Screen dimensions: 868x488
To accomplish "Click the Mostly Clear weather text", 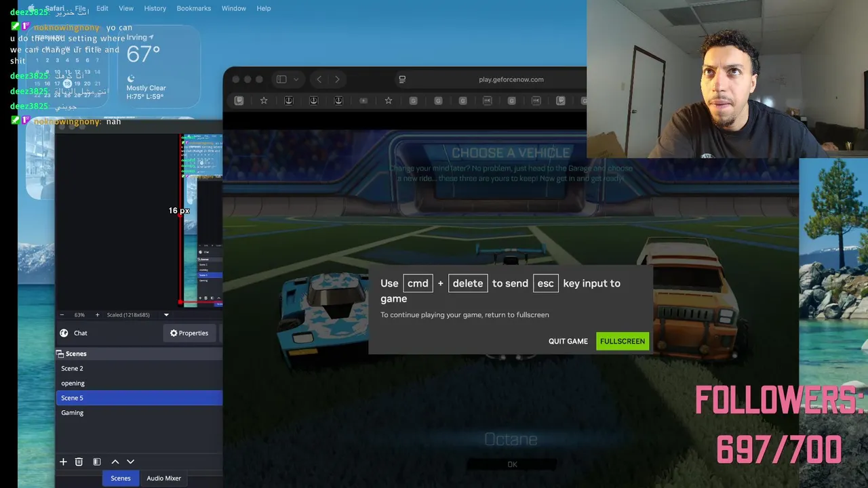I will click(146, 88).
